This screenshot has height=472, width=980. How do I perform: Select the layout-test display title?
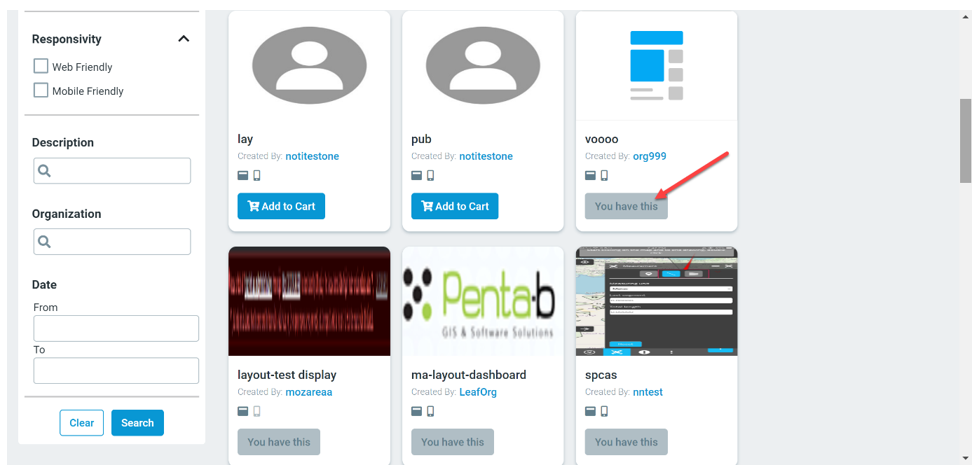[287, 375]
